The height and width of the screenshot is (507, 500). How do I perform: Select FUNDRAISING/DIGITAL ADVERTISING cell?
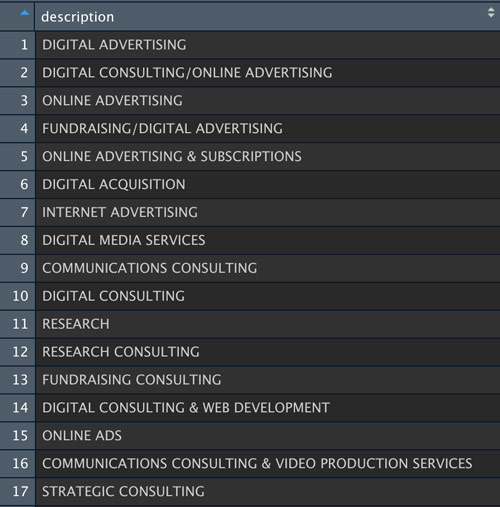pos(268,129)
